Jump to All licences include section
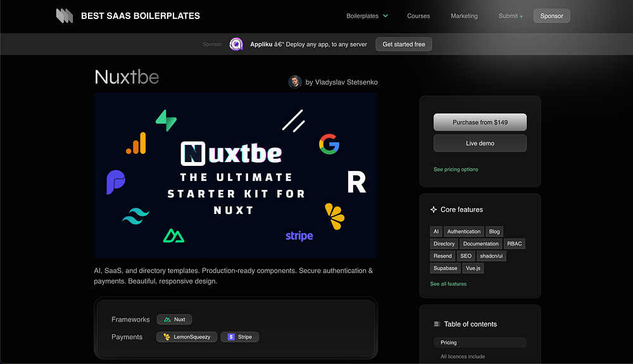The height and width of the screenshot is (364, 633). click(x=463, y=357)
